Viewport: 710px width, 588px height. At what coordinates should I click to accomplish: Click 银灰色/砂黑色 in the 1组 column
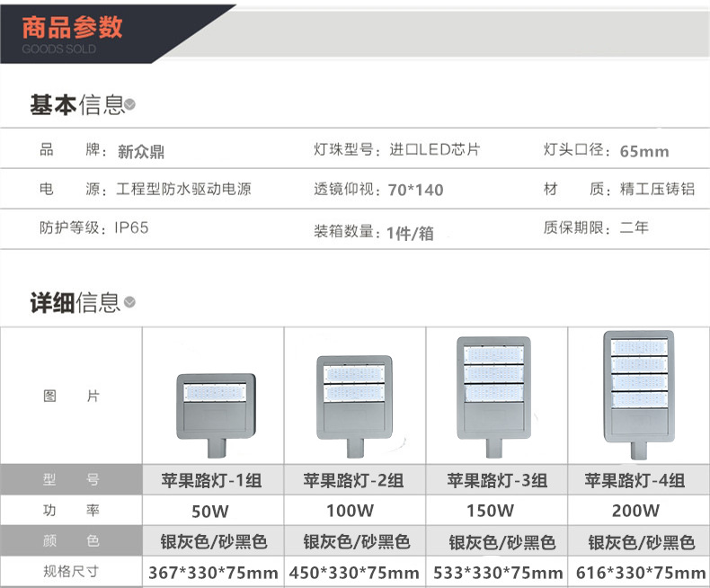[213, 542]
